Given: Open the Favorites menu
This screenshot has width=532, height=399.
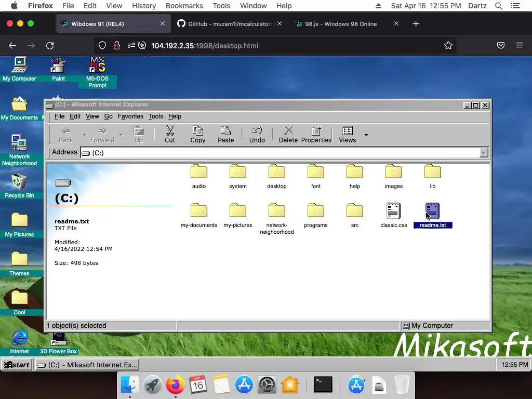Looking at the screenshot, I should 130,116.
